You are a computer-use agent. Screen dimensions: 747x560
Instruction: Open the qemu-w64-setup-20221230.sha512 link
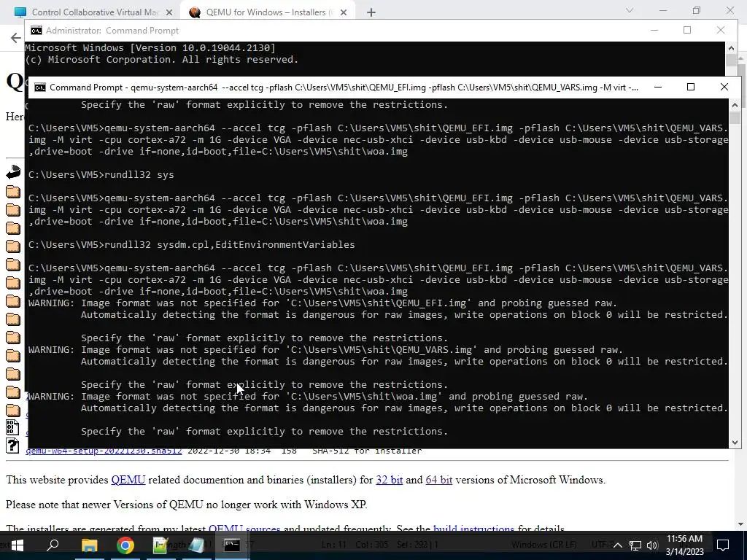click(x=104, y=451)
